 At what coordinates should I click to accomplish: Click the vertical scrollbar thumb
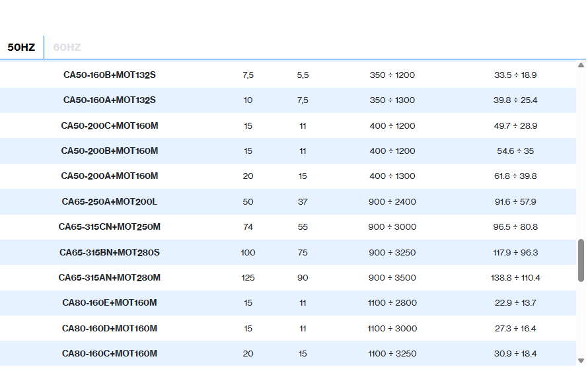click(x=581, y=260)
